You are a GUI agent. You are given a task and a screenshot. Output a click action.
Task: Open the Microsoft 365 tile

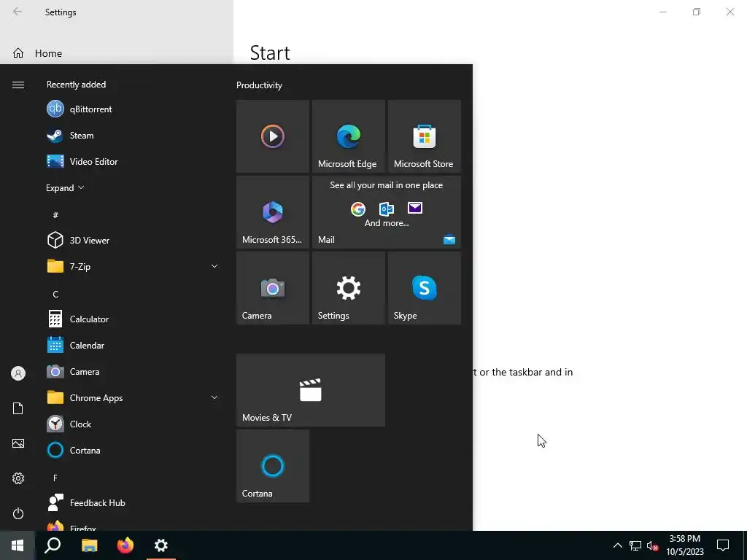point(273,212)
